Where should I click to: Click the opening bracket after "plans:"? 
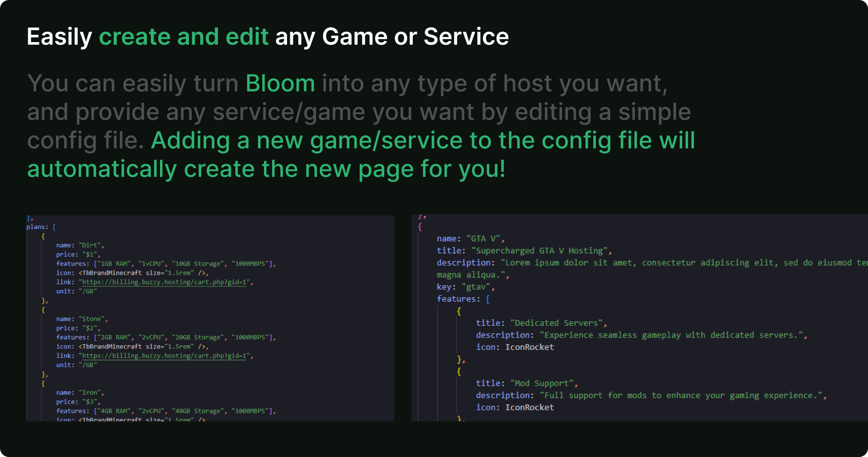[54, 227]
